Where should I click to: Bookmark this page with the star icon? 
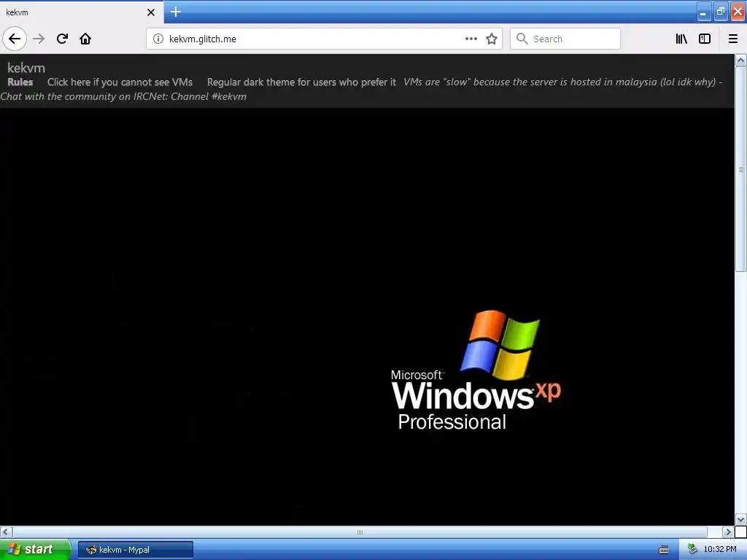pyautogui.click(x=492, y=39)
